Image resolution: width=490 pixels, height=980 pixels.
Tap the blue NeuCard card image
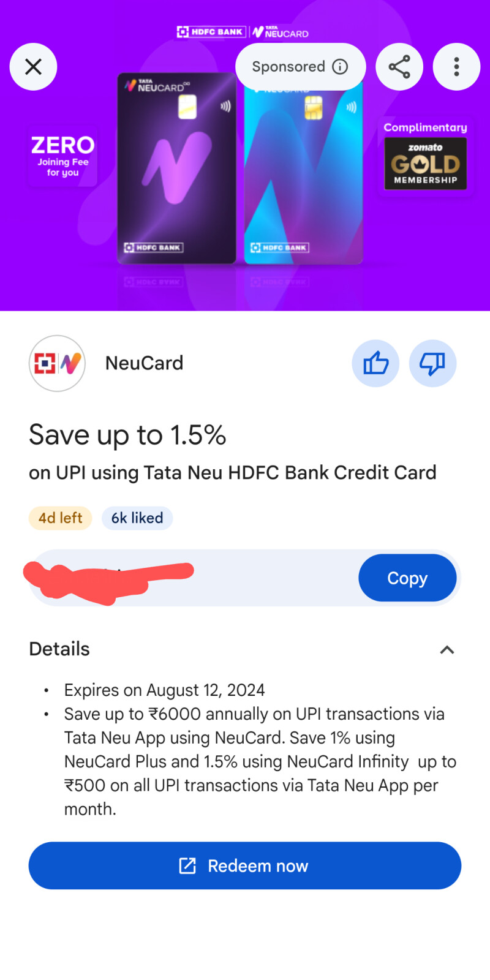(x=304, y=175)
